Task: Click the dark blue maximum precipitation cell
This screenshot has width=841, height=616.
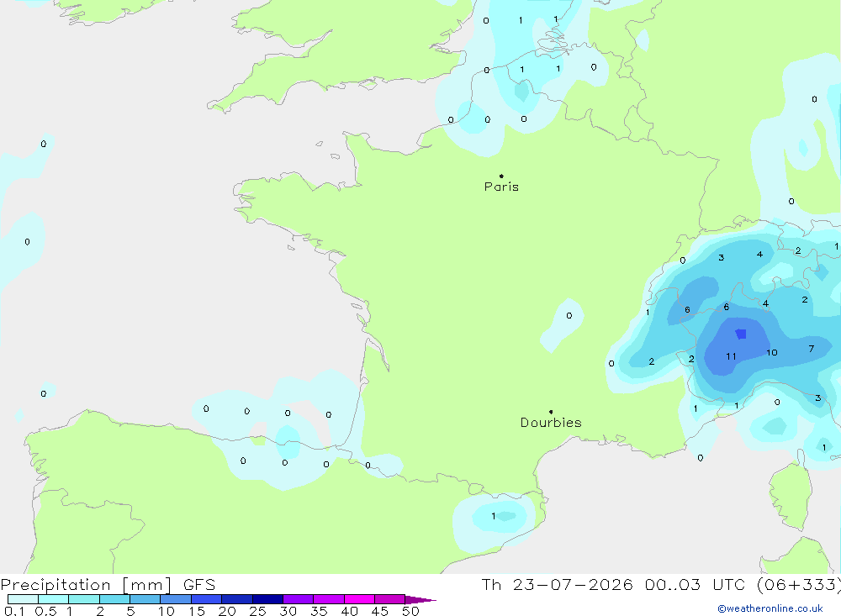Action: click(741, 334)
